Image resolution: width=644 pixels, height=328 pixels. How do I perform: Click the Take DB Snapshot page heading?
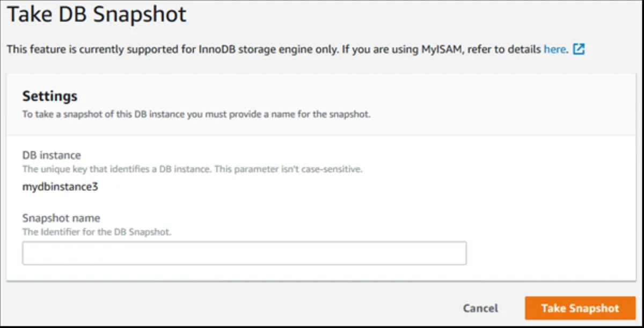tap(97, 14)
